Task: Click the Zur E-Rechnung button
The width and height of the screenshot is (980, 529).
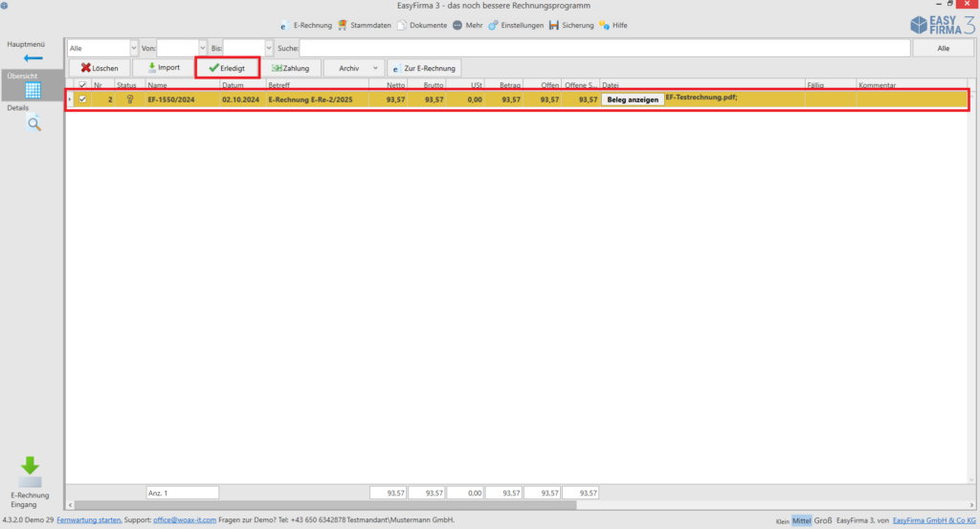Action: [424, 68]
